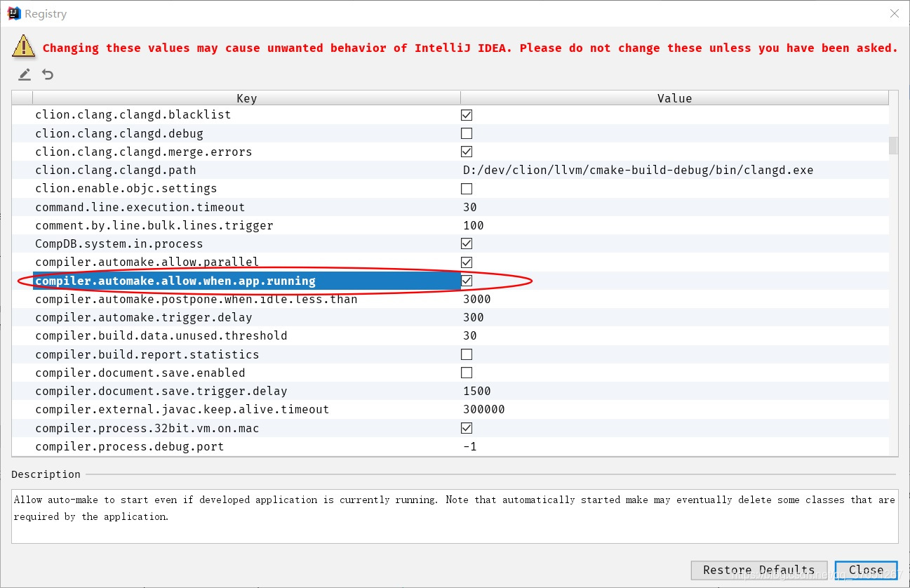Screen dimensions: 910x588
Task: Click the value 100
Action: pos(474,225)
